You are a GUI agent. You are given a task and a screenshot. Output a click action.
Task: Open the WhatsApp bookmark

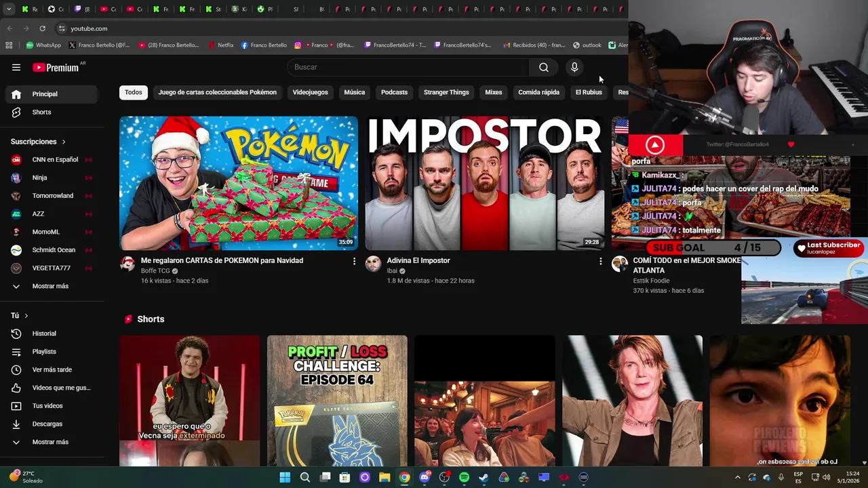tap(43, 45)
